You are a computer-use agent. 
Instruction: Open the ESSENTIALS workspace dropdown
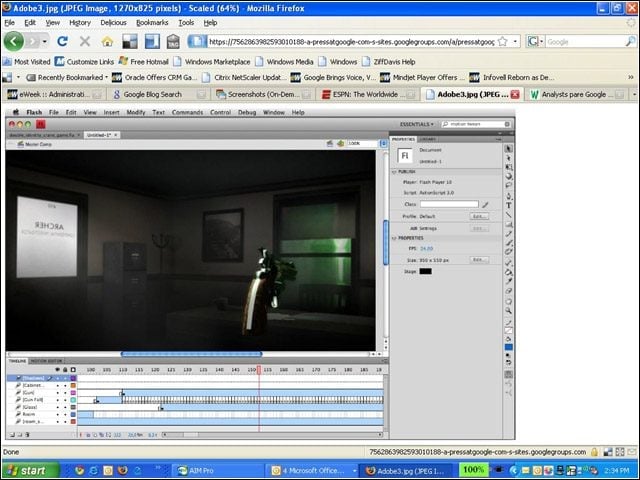coord(416,124)
